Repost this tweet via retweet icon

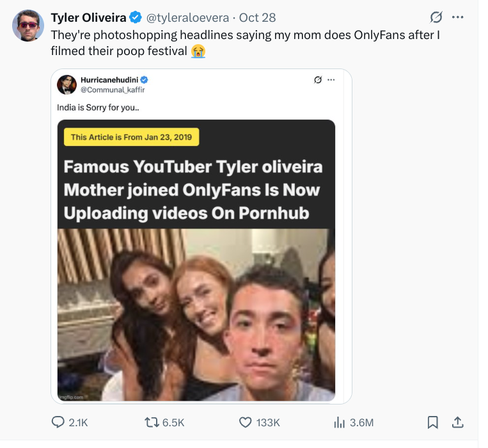(x=152, y=422)
